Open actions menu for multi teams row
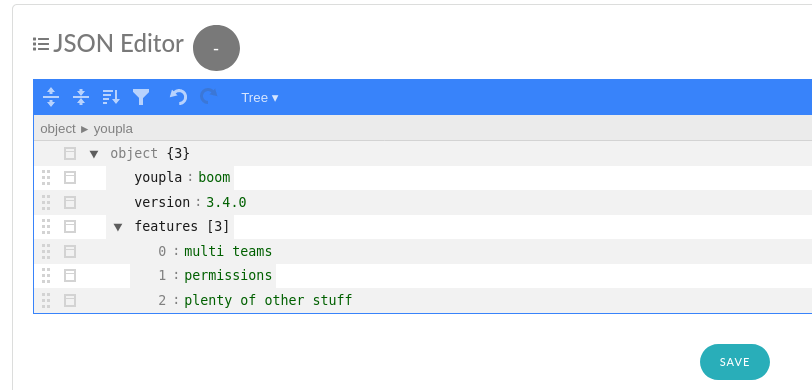812x390 pixels. click(70, 251)
